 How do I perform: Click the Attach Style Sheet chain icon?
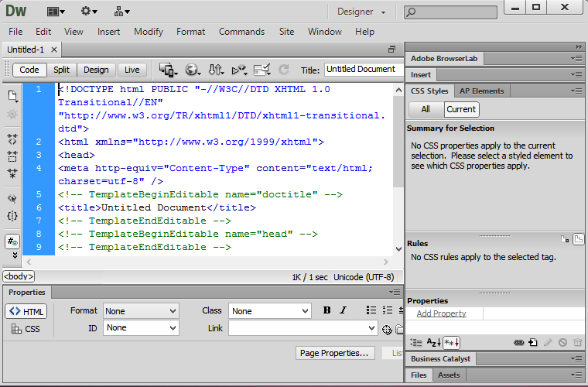[x=518, y=342]
